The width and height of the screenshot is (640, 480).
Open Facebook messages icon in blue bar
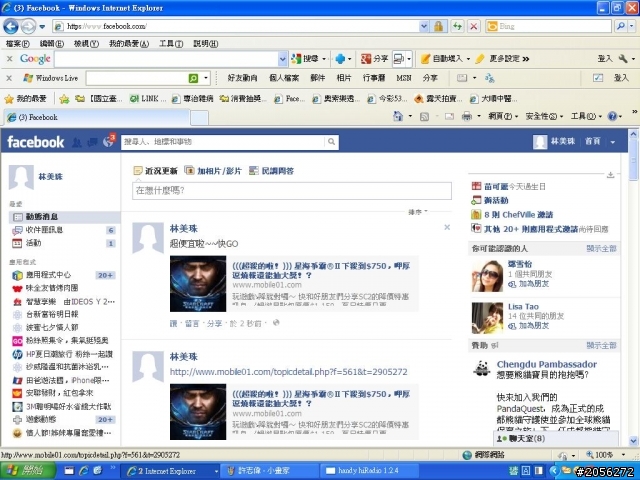93,142
